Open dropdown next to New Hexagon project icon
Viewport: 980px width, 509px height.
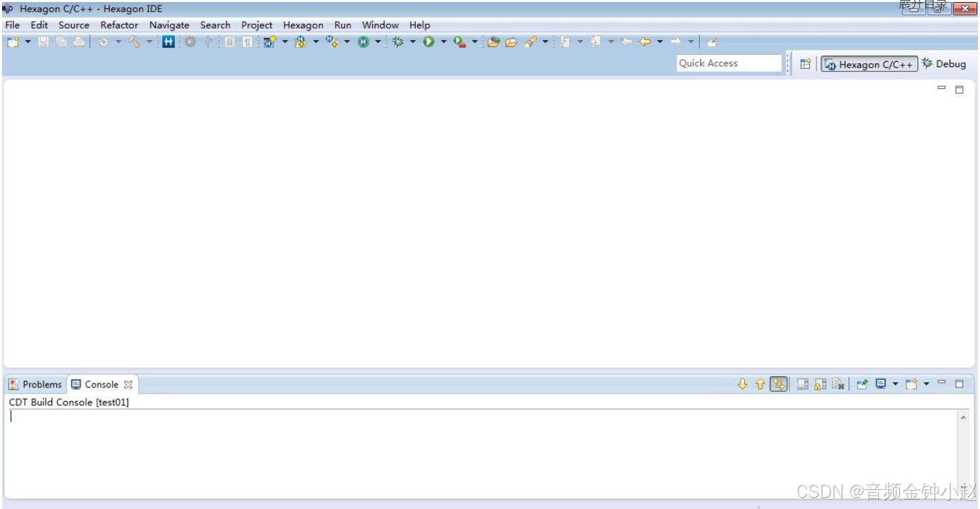pyautogui.click(x=285, y=42)
